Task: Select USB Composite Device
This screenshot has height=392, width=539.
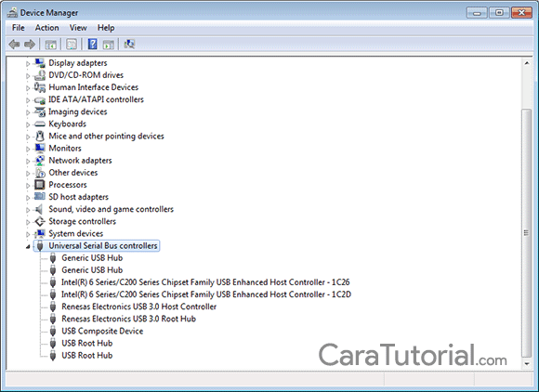Action: pyautogui.click(x=102, y=332)
